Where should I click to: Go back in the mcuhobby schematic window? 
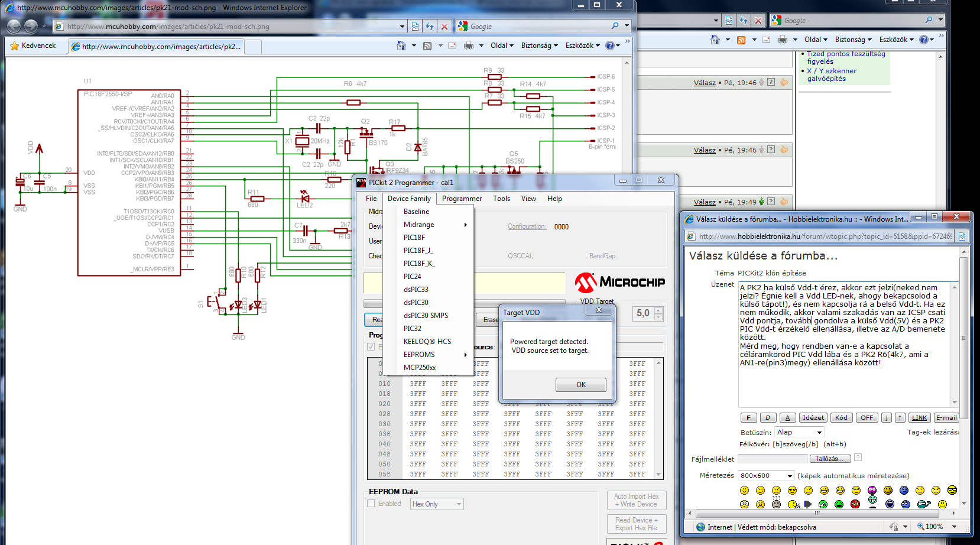pyautogui.click(x=14, y=26)
